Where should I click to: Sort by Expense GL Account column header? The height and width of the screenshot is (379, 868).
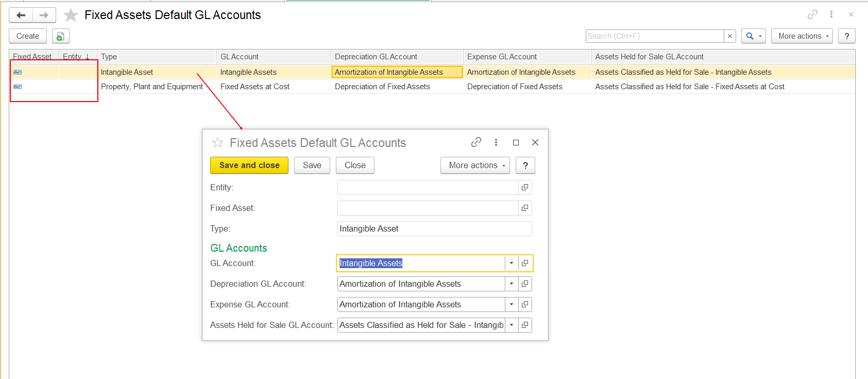coord(527,57)
